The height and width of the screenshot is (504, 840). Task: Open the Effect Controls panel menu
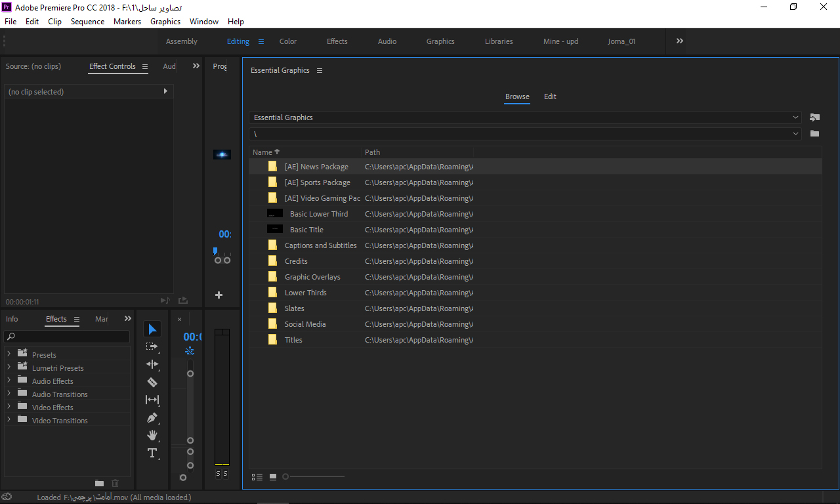point(145,66)
